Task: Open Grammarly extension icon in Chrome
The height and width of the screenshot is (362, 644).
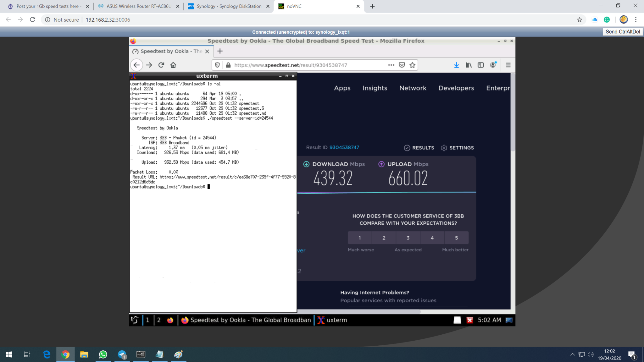Action: (x=607, y=20)
